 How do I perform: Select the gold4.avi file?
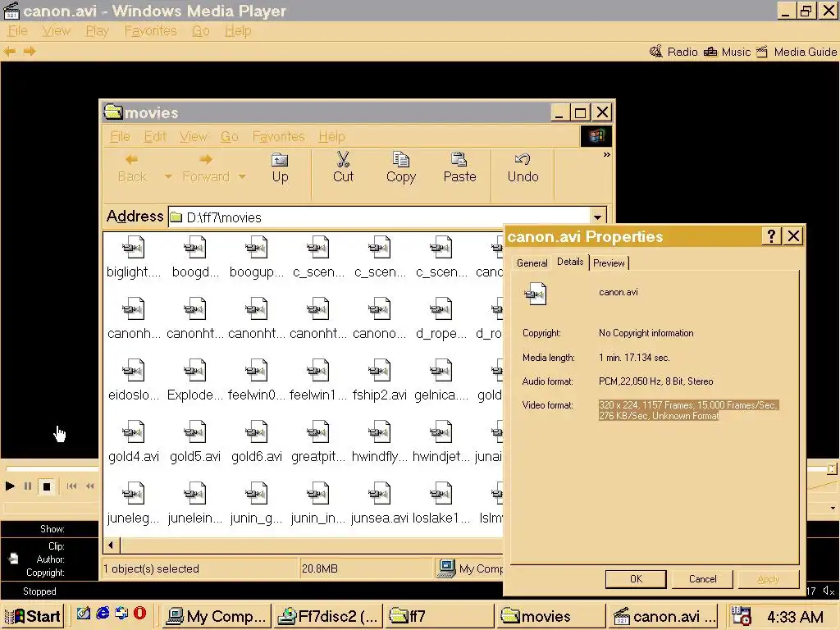134,442
